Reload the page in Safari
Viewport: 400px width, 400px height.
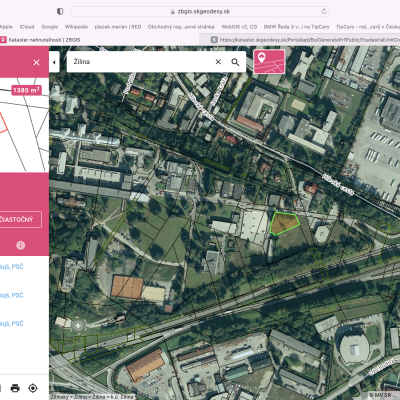[324, 11]
